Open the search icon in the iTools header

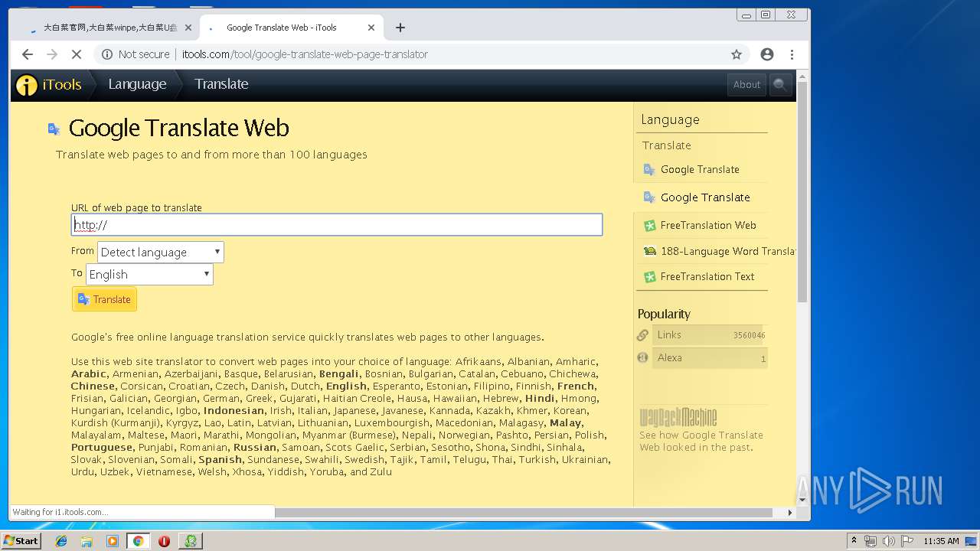(x=780, y=85)
